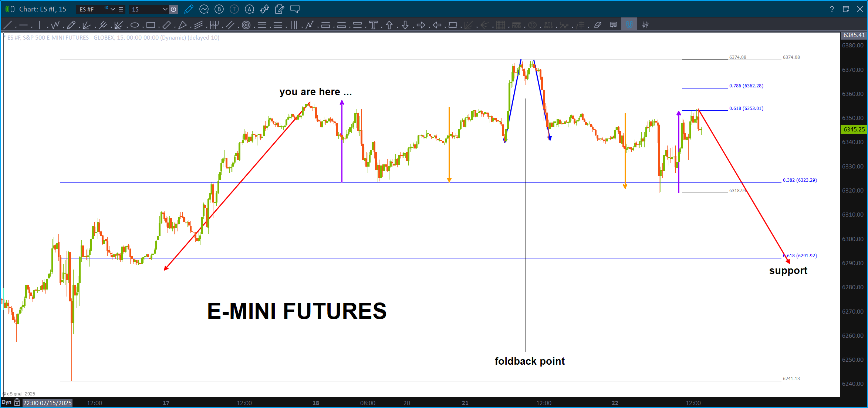Toggle the annotation note icon near eraser
This screenshot has width=868, height=408.
(614, 25)
